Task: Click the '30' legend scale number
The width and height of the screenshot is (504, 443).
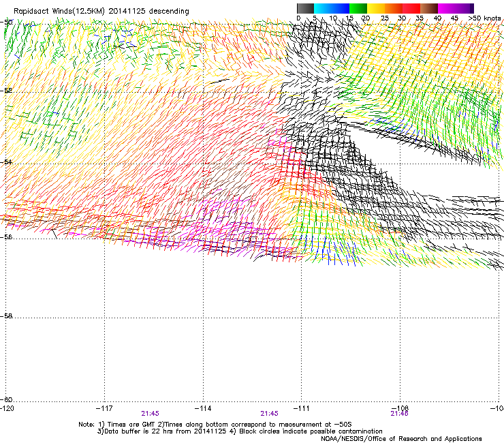Action: (402, 18)
